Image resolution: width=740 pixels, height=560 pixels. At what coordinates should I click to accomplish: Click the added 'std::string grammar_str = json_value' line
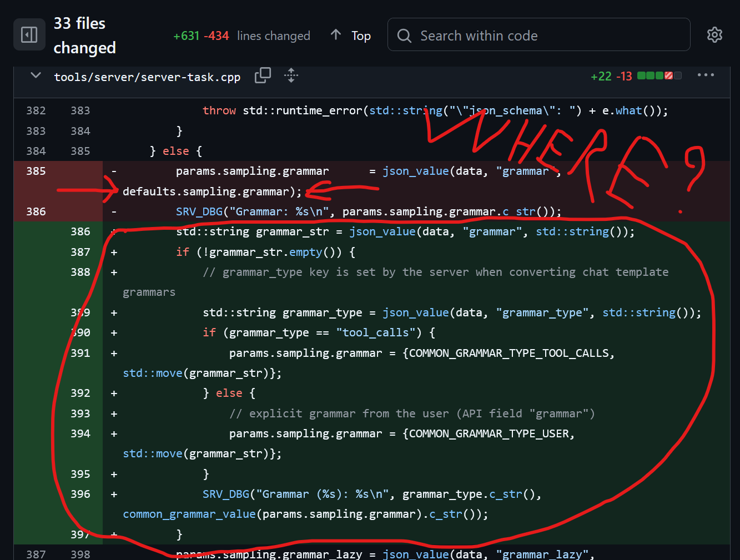click(405, 231)
